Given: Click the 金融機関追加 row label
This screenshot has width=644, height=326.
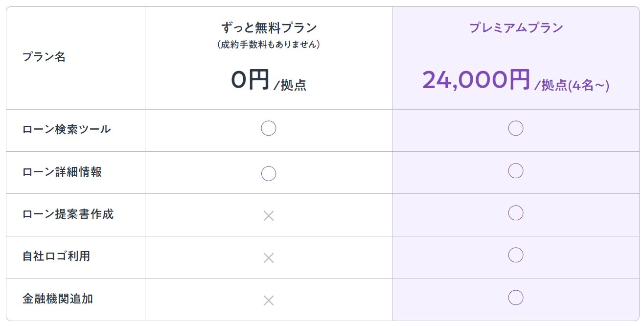Looking at the screenshot, I should click(x=58, y=299).
